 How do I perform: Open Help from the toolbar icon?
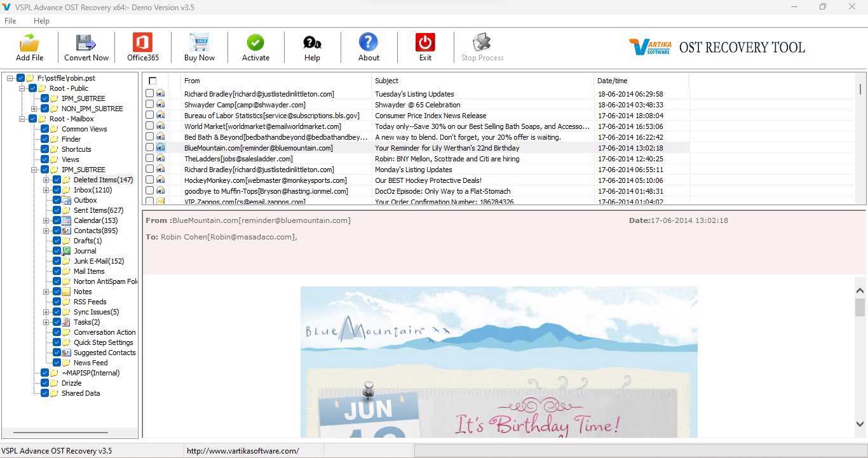coord(312,43)
